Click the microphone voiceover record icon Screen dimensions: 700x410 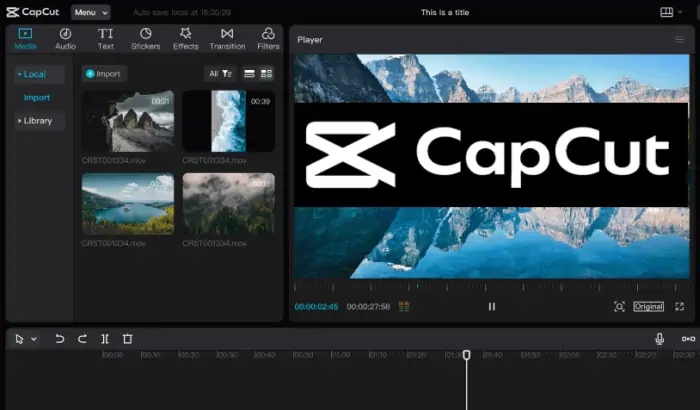click(659, 339)
